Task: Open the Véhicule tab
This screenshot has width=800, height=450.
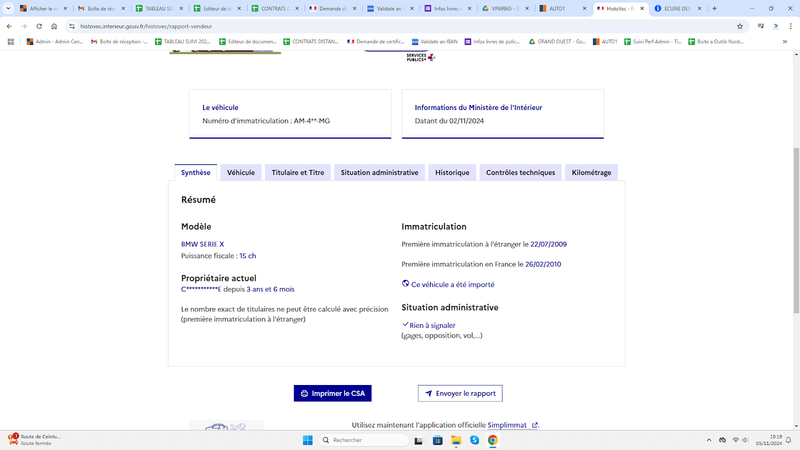Action: click(241, 172)
